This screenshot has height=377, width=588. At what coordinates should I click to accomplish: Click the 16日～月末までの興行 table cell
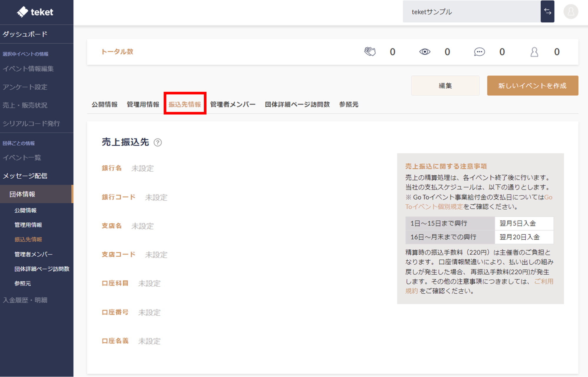[450, 237]
